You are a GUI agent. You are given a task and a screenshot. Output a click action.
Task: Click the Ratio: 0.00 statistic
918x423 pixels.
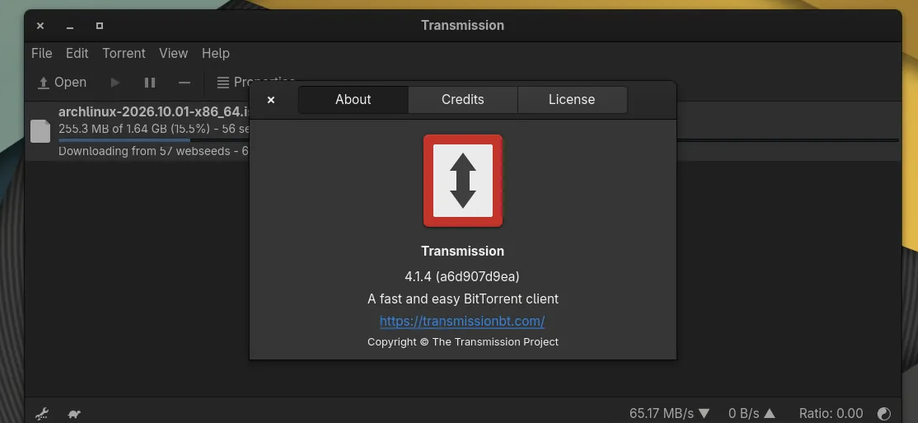pyautogui.click(x=831, y=414)
